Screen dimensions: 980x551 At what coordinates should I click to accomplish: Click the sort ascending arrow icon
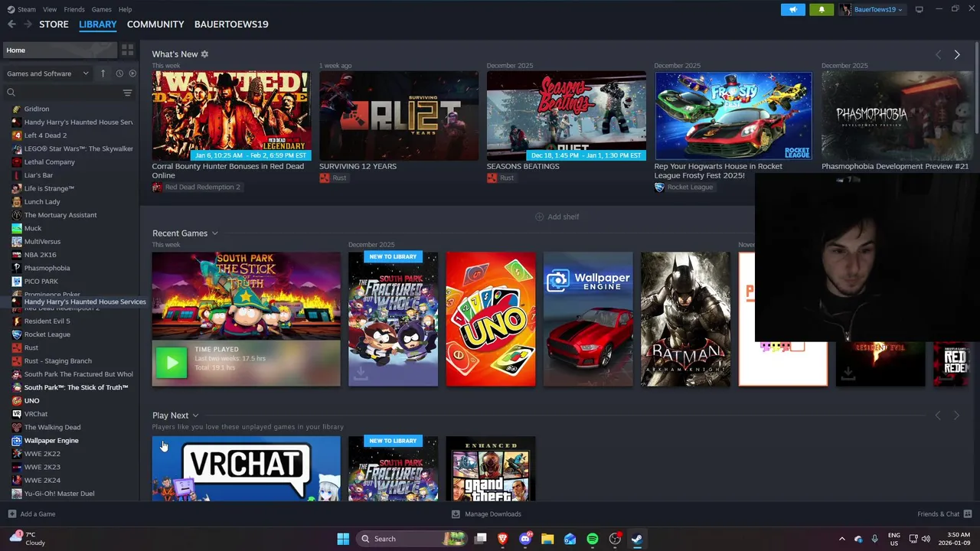point(103,73)
